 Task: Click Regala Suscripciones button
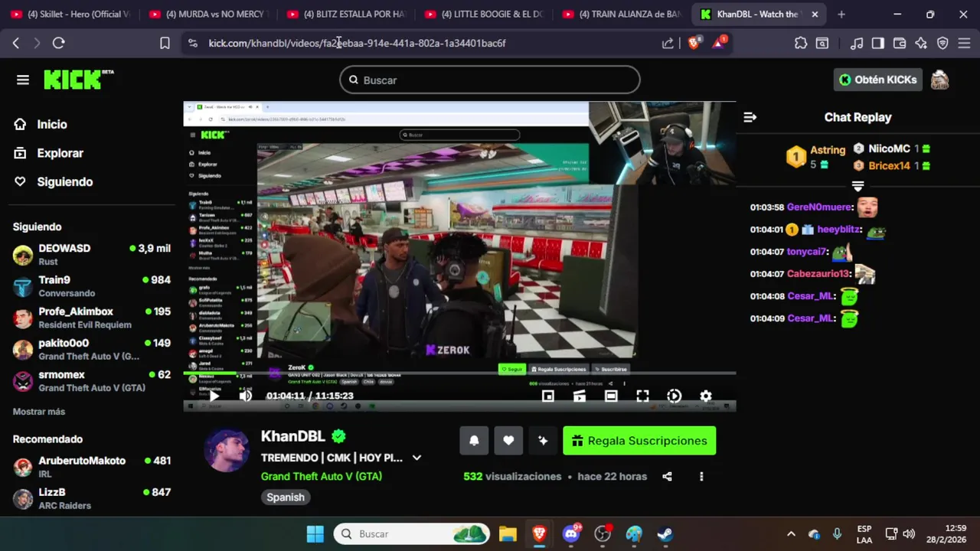click(x=639, y=441)
